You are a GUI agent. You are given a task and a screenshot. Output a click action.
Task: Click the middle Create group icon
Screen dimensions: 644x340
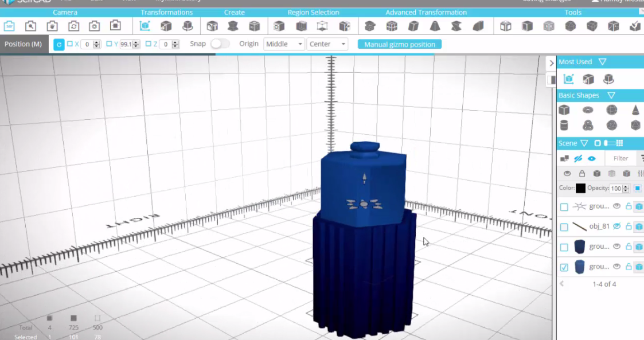coord(233,26)
